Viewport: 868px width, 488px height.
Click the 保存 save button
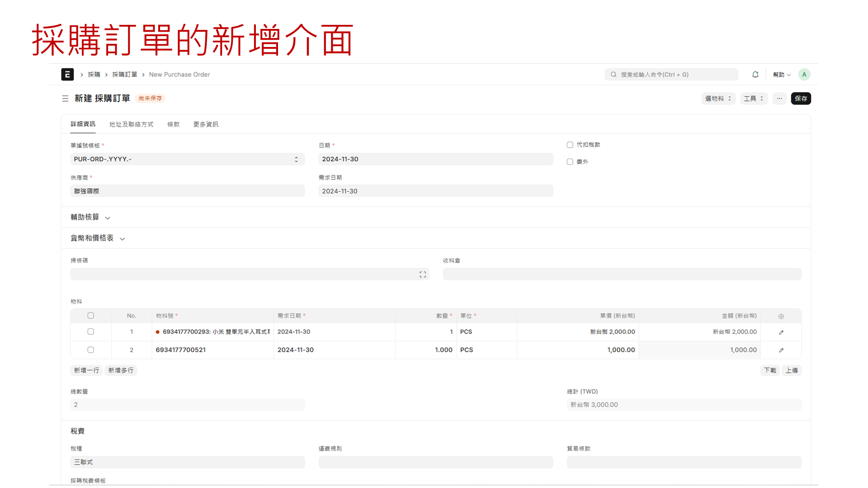[800, 99]
